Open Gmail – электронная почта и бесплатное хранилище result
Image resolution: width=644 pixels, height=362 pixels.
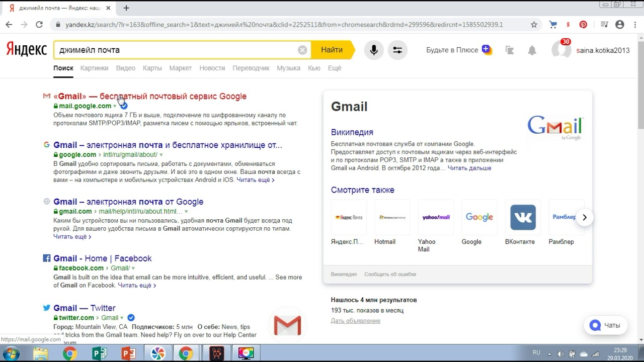pos(168,145)
